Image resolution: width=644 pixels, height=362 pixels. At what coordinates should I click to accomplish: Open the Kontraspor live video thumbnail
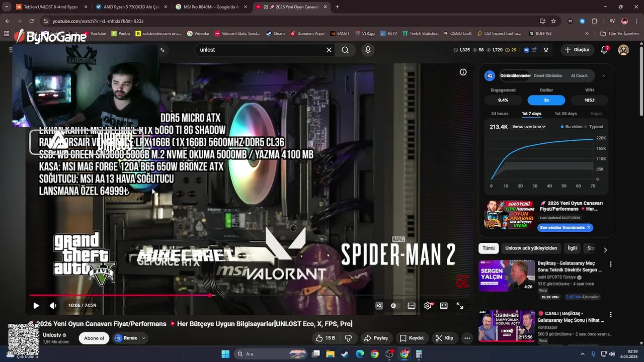click(506, 326)
